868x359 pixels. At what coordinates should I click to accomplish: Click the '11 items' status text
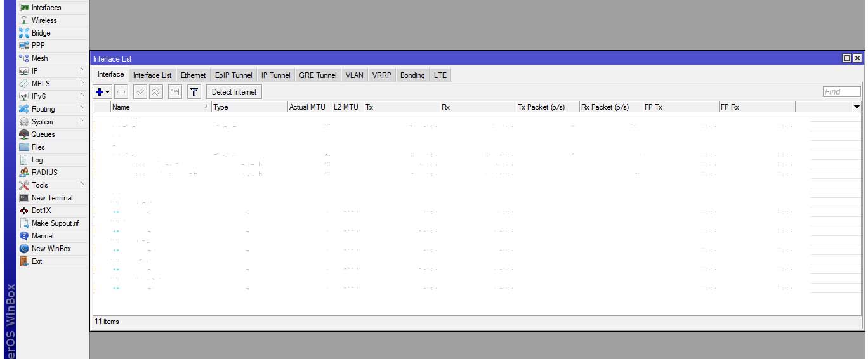tap(107, 322)
